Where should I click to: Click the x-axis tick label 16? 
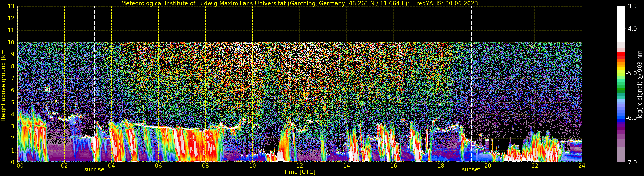(393, 166)
